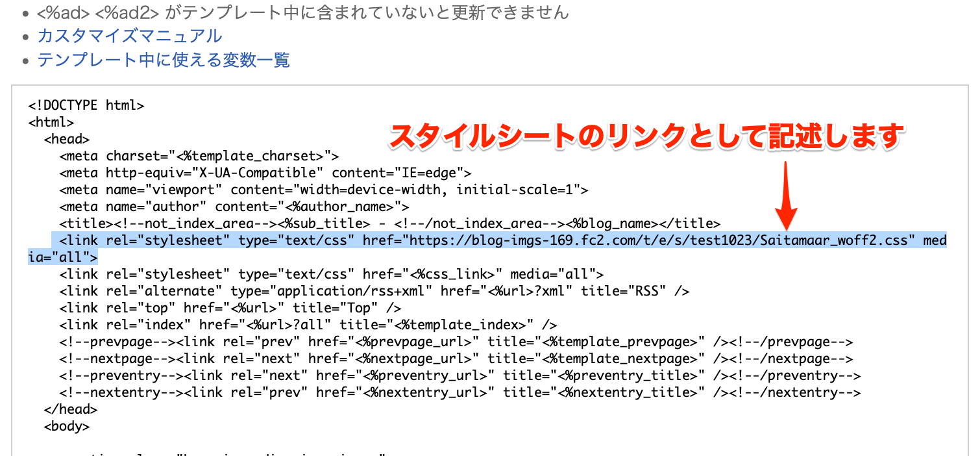
Task: Click the opening <body> tag line
Action: pyautogui.click(x=66, y=426)
